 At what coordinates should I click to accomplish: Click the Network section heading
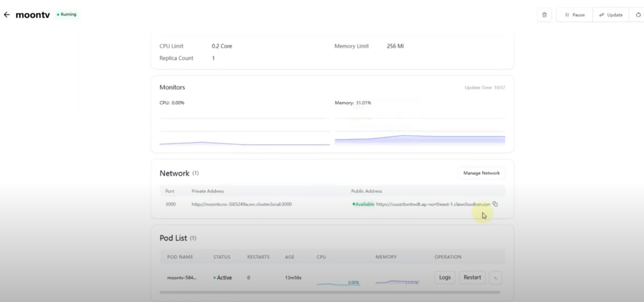click(x=175, y=173)
